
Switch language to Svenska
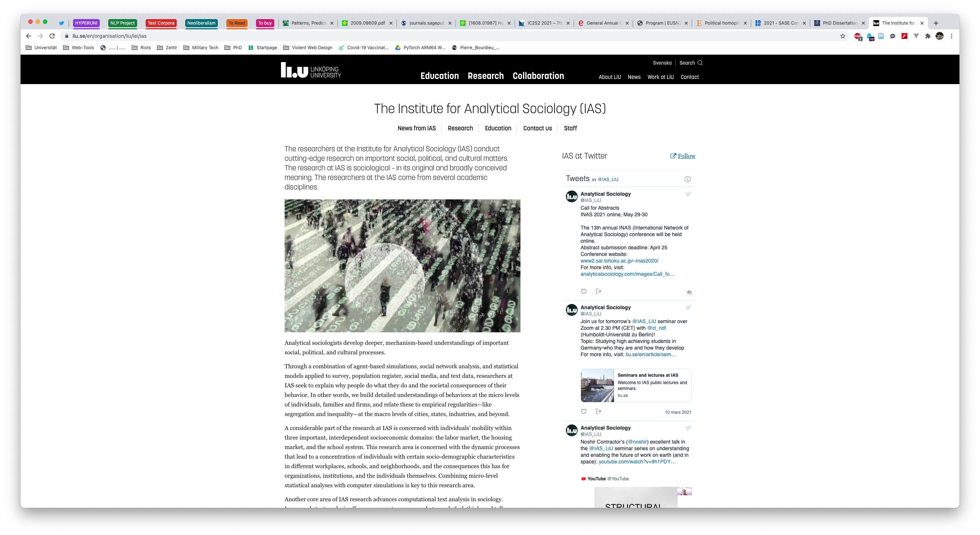662,63
